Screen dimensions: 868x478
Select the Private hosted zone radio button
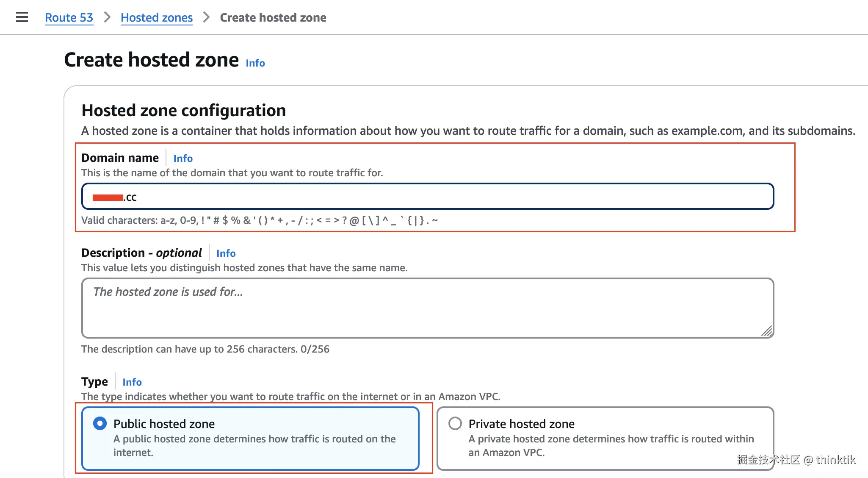[455, 424]
